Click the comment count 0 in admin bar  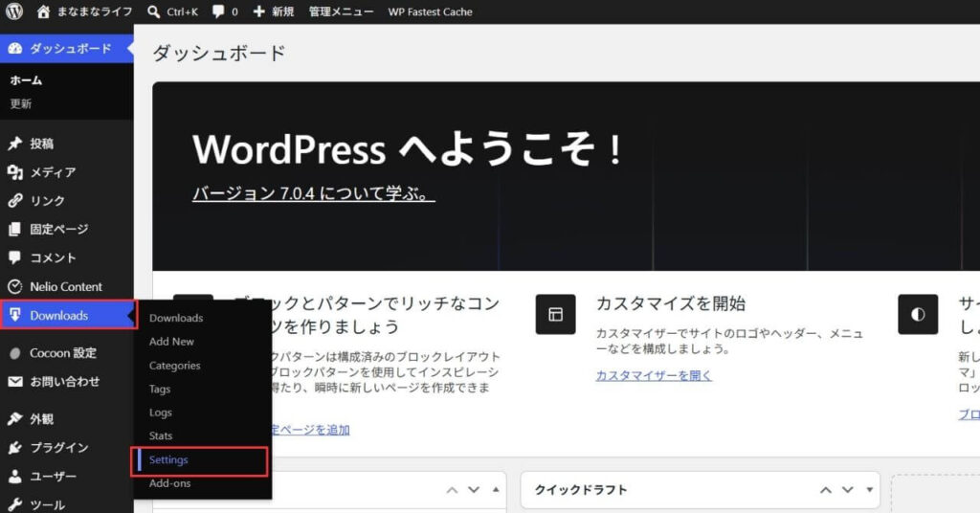click(x=235, y=11)
